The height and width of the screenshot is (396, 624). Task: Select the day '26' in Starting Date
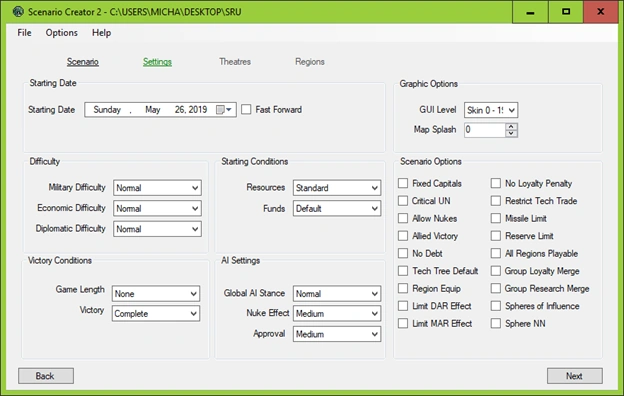180,109
